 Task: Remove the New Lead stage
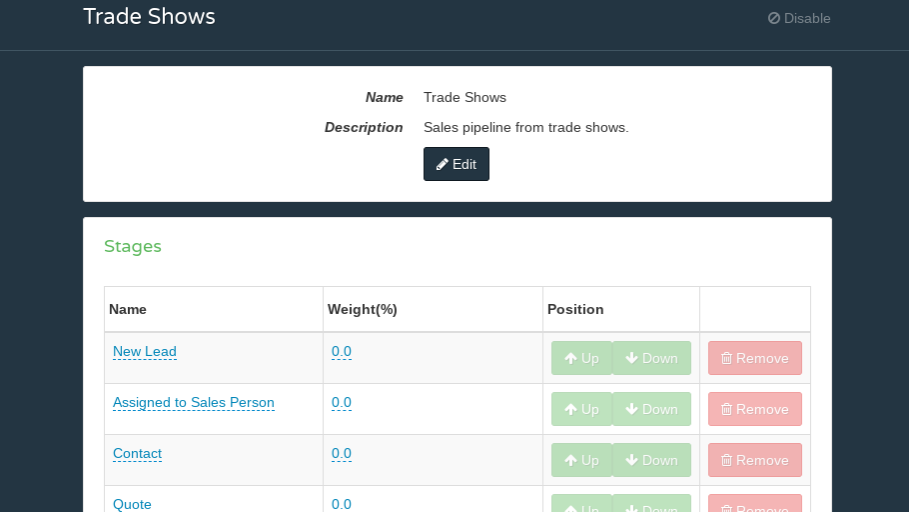754,358
